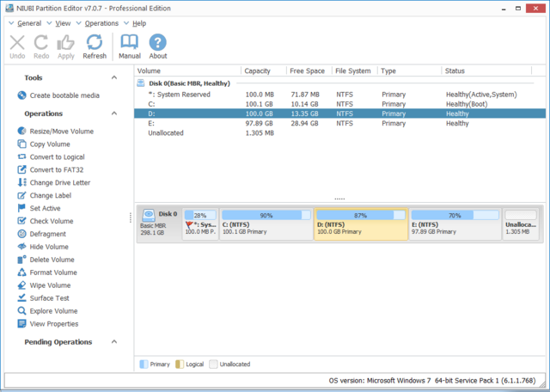550x392 pixels.
Task: Click the Change Label pencil icon
Action: (x=21, y=195)
